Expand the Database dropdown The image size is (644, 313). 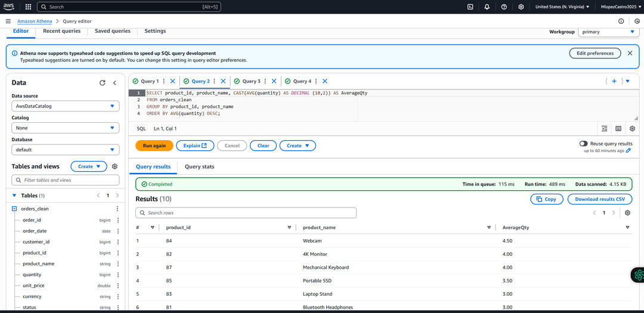[x=65, y=150]
